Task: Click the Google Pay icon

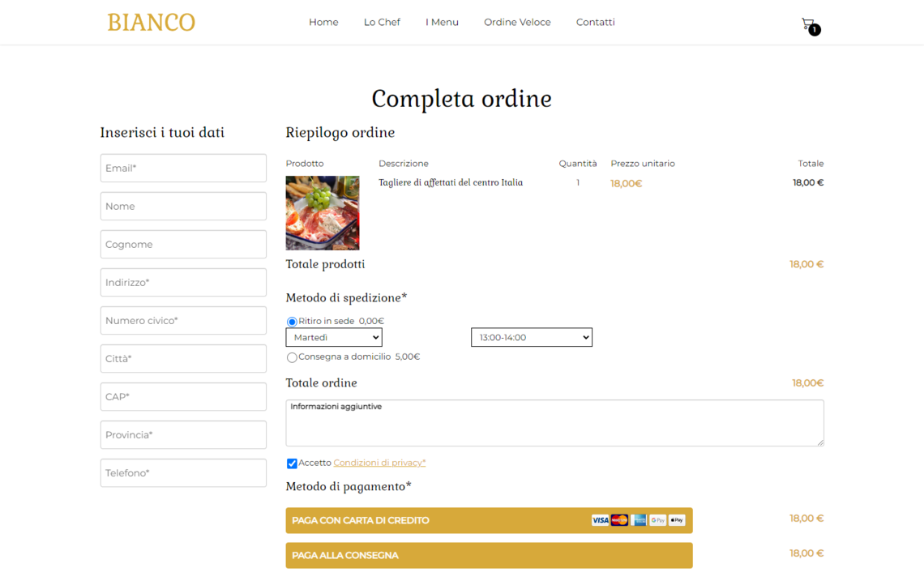Action: pos(657,520)
